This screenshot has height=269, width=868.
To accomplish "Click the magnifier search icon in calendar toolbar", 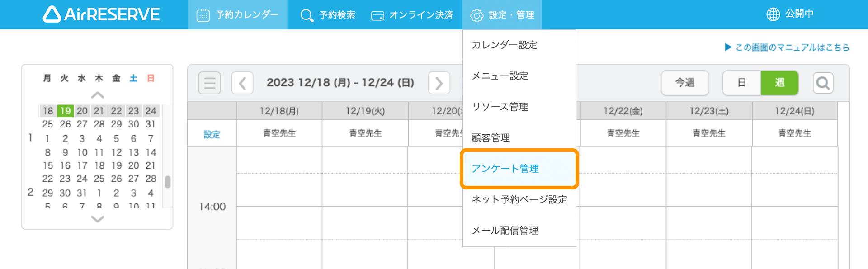I will (823, 83).
